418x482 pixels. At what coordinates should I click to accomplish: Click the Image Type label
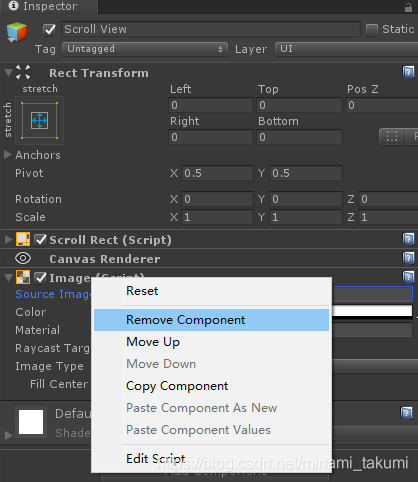point(49,366)
